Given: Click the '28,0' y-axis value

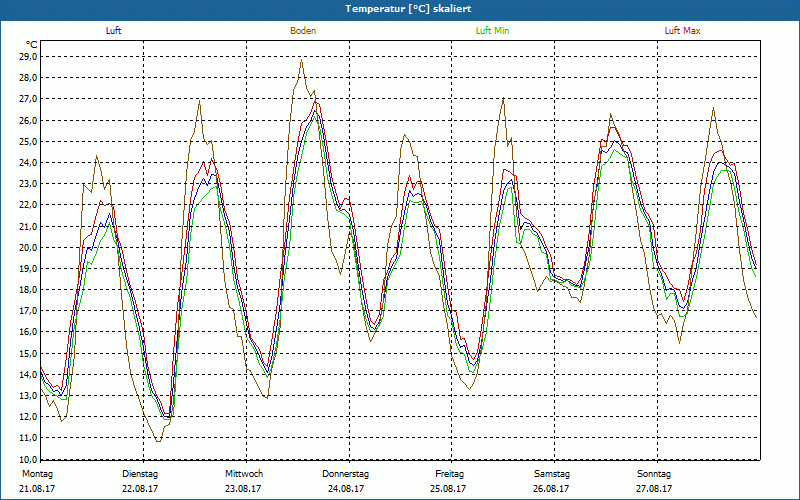Looking at the screenshot, I should [x=28, y=78].
